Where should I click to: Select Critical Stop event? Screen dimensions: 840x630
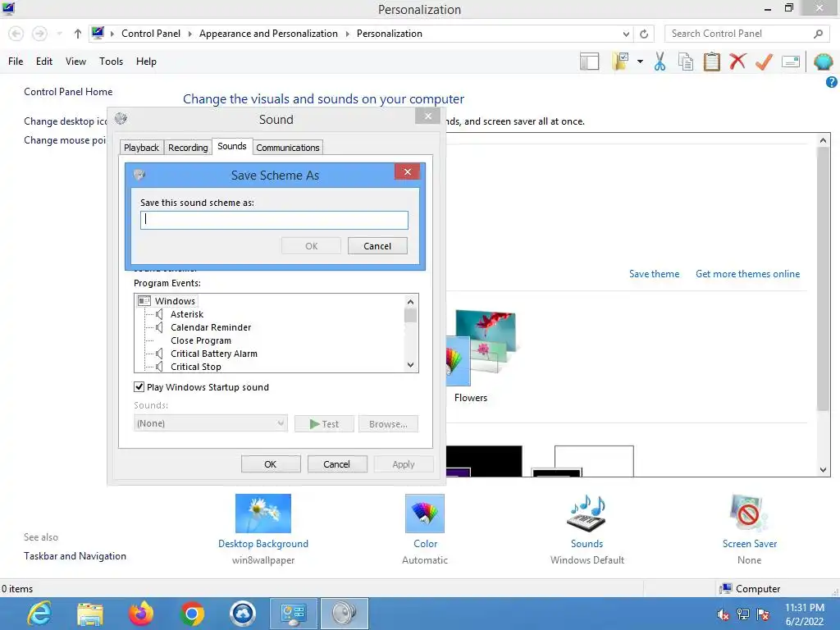click(x=196, y=367)
